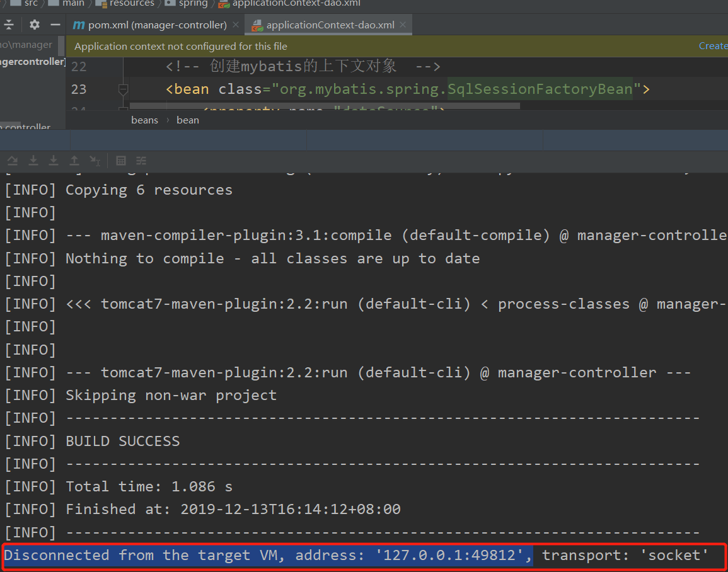Click the SqlSessionFactoryBean class name in code
The image size is (728, 572).
point(540,89)
